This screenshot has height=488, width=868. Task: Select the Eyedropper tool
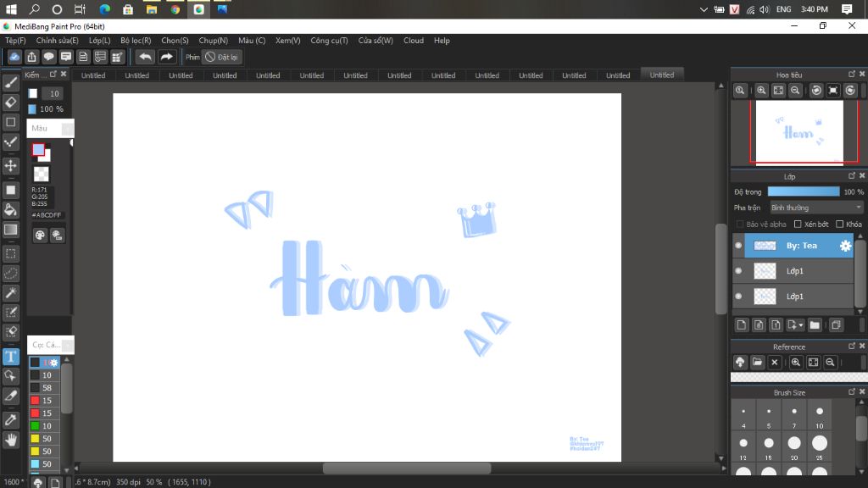coord(10,420)
